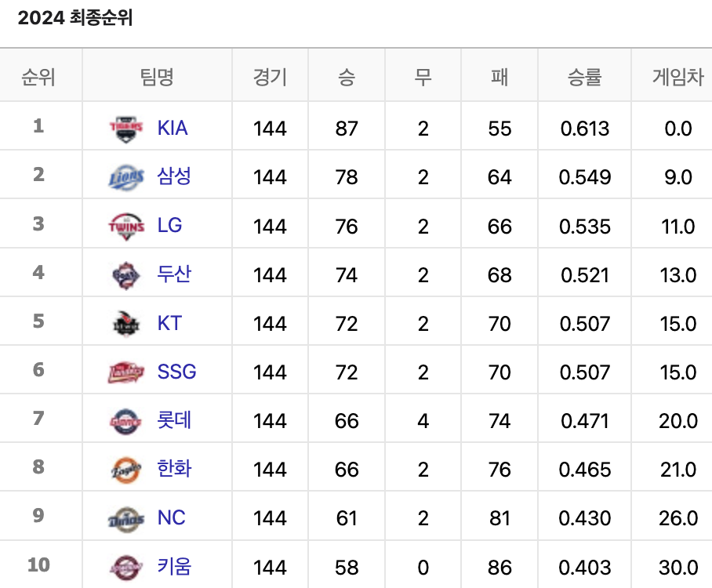This screenshot has height=588, width=712.
Task: Open the 키움 team link
Action: (174, 566)
